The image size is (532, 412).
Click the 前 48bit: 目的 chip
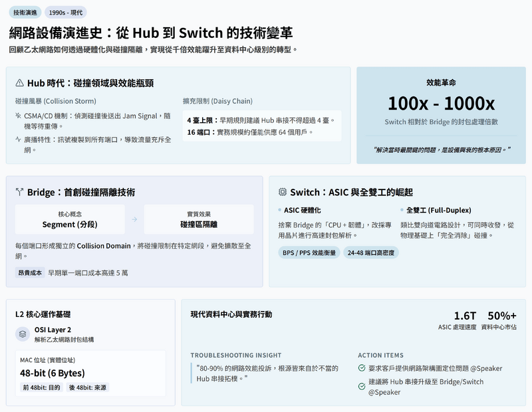coord(41,387)
